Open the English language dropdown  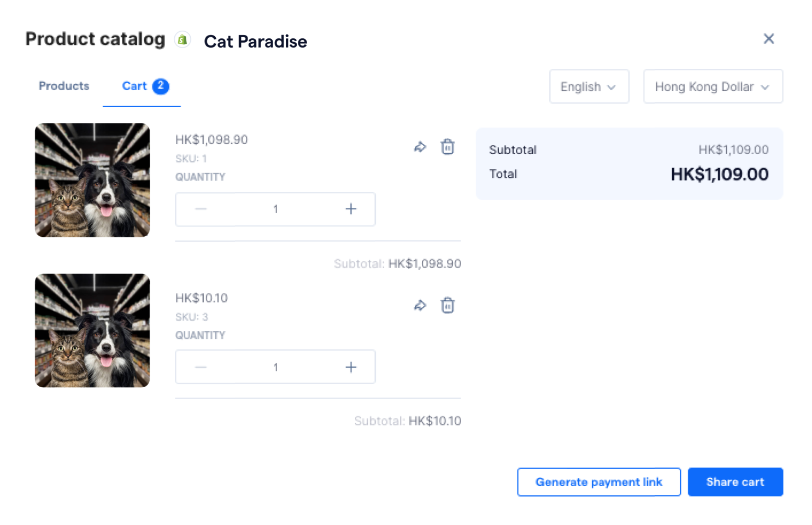point(589,86)
